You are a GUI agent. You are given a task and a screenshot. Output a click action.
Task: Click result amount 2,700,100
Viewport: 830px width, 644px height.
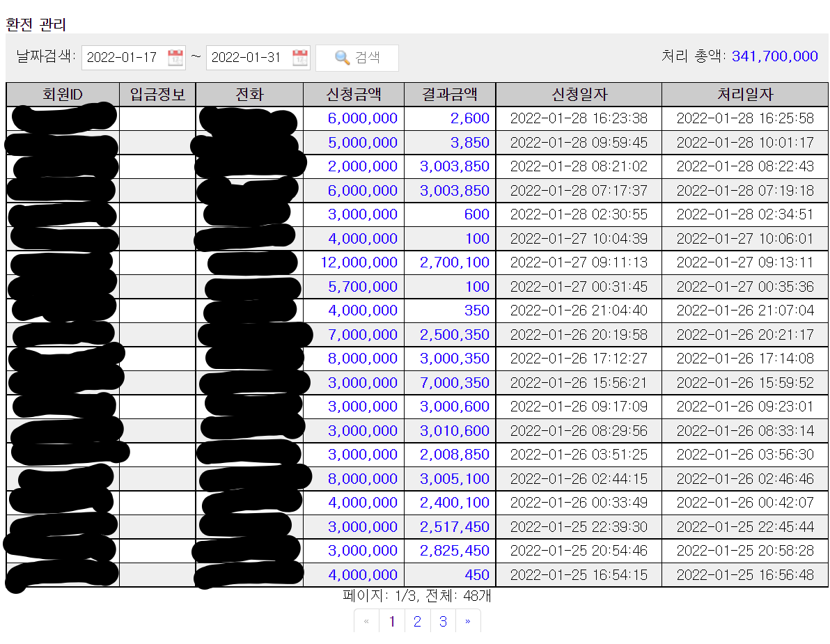(x=454, y=262)
